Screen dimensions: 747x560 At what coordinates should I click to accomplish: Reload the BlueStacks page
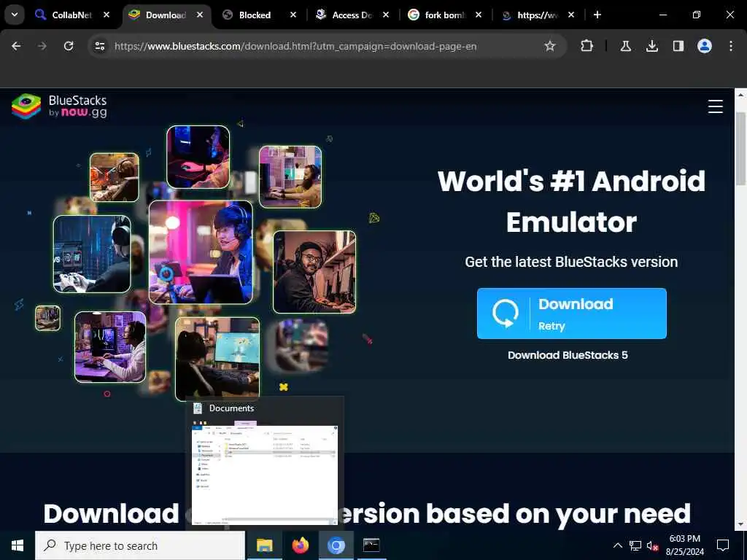pos(69,46)
